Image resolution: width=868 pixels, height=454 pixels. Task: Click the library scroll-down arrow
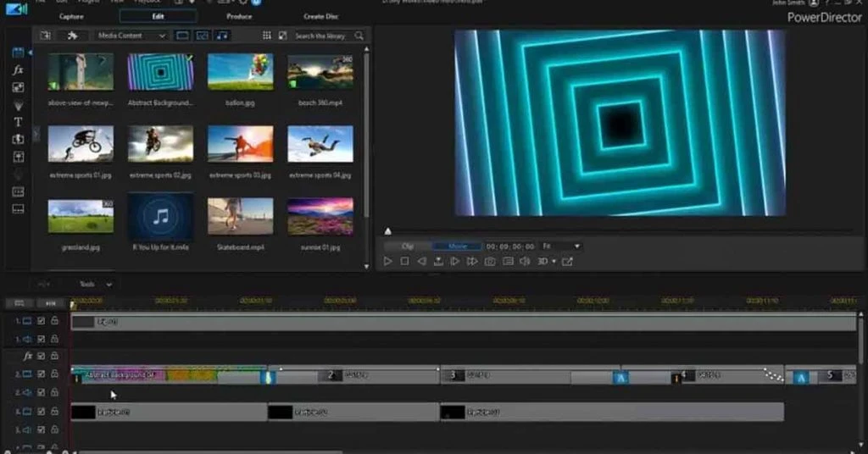[366, 267]
